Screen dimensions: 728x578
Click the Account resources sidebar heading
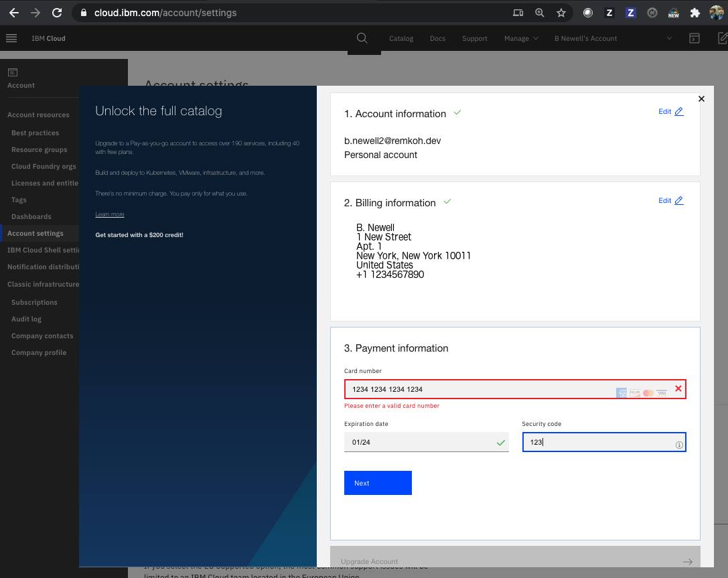pyautogui.click(x=38, y=115)
